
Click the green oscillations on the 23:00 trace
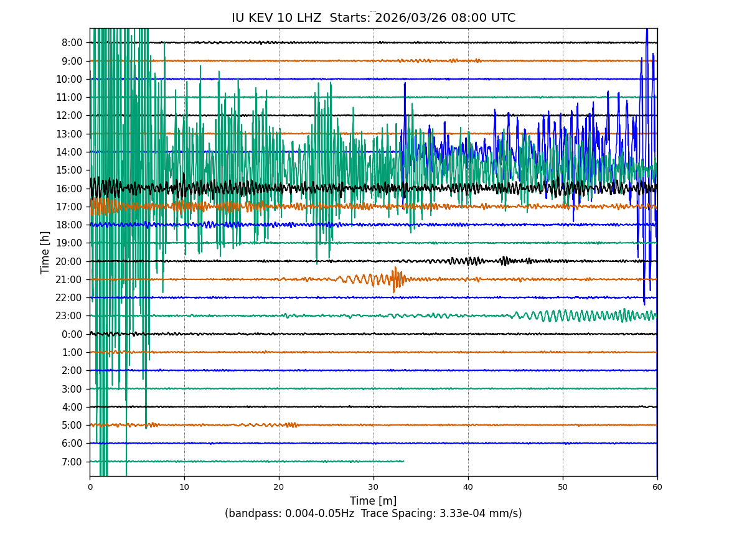pos(579,315)
